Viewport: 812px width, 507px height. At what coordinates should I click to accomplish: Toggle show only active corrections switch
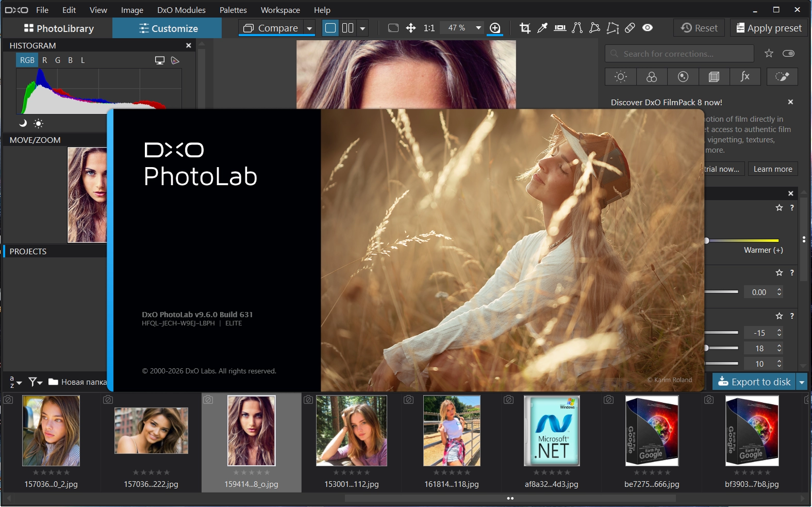(x=788, y=54)
